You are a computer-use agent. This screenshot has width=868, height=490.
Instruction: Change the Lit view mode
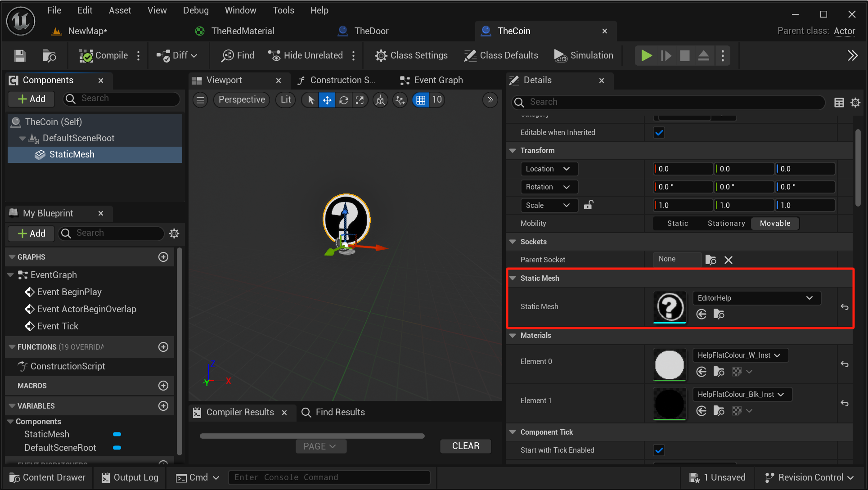tap(286, 100)
